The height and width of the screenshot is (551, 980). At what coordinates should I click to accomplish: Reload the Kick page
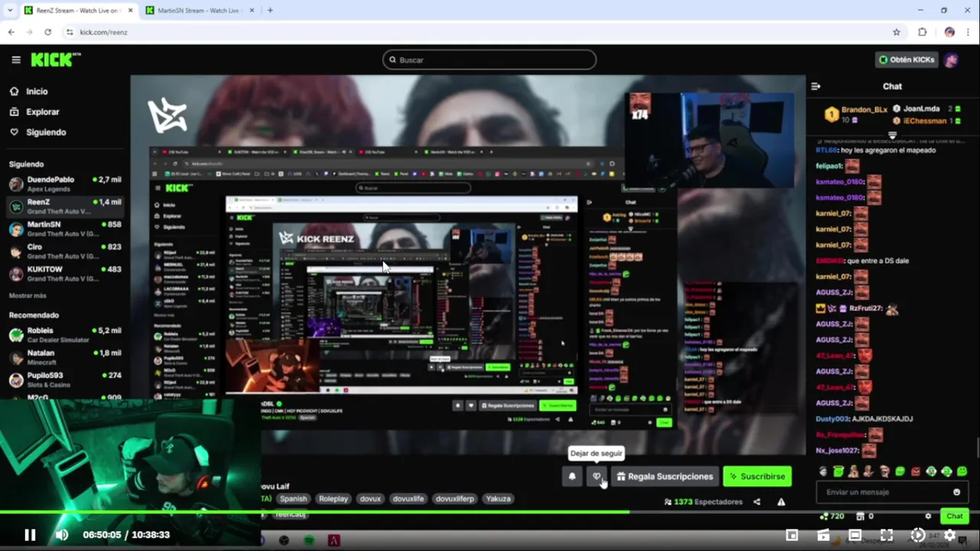47,32
